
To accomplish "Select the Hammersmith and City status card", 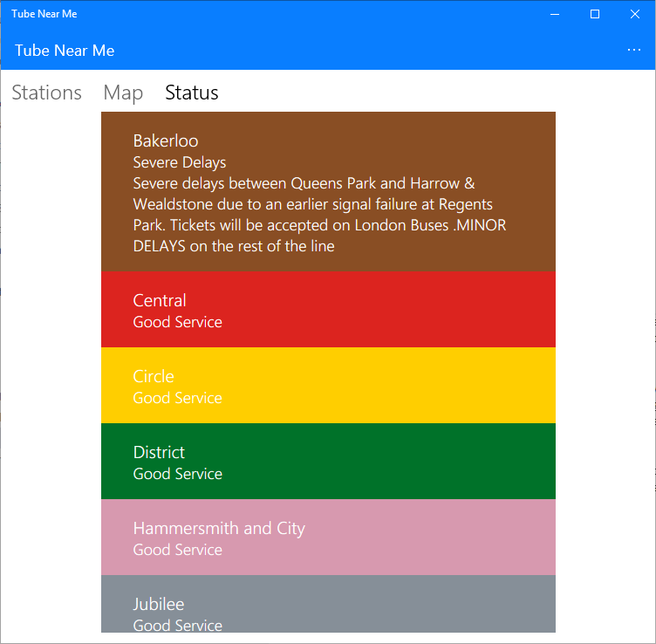I will pyautogui.click(x=328, y=538).
